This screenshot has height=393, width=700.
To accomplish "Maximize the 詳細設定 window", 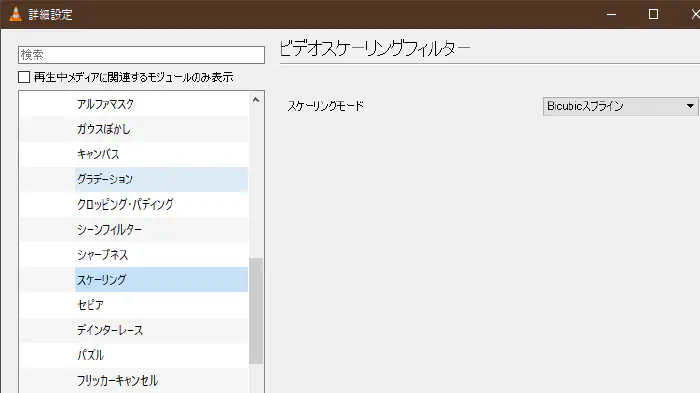I will click(653, 14).
